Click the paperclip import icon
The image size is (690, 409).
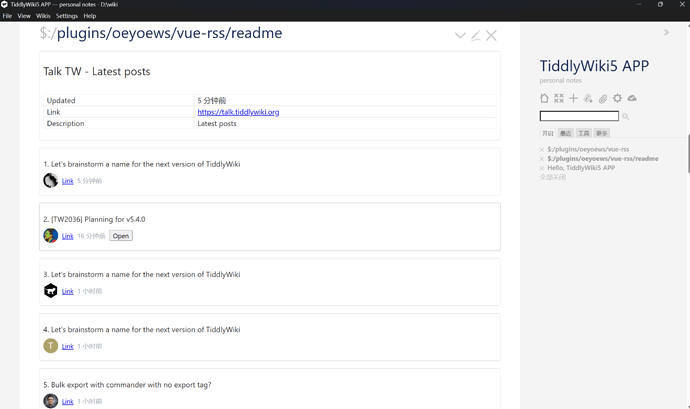pos(603,98)
